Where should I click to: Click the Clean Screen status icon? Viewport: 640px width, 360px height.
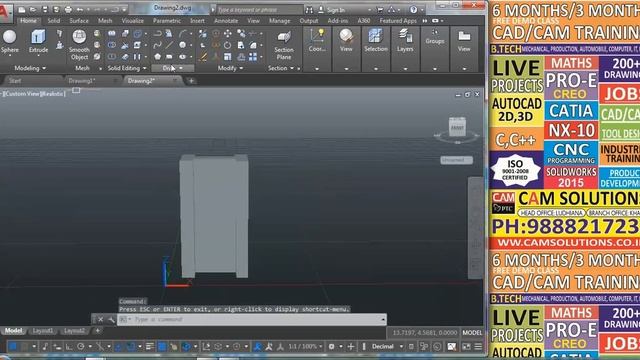tap(466, 347)
